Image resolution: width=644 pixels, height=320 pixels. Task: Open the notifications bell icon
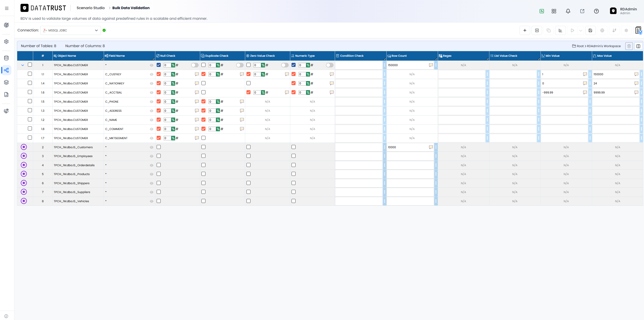568,11
